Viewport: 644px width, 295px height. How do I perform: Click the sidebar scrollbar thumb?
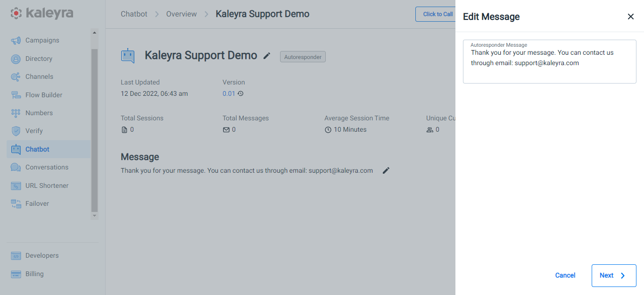(x=94, y=130)
